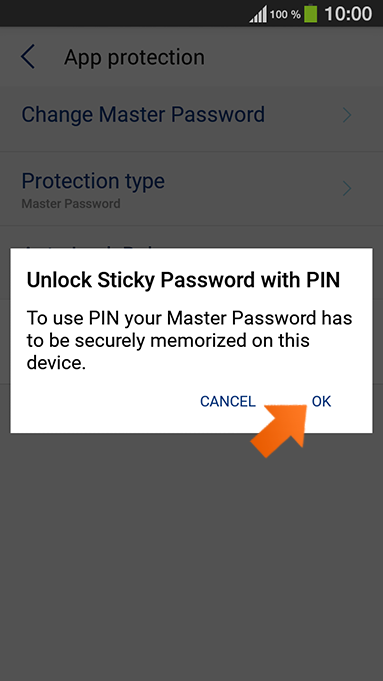Expand the Protection type chevron
Screen dimensions: 383x681
[x=347, y=188]
